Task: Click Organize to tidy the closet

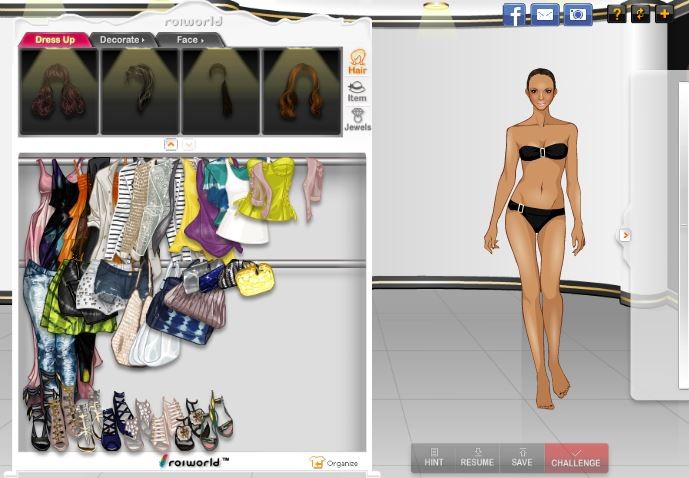Action: pyautogui.click(x=334, y=463)
